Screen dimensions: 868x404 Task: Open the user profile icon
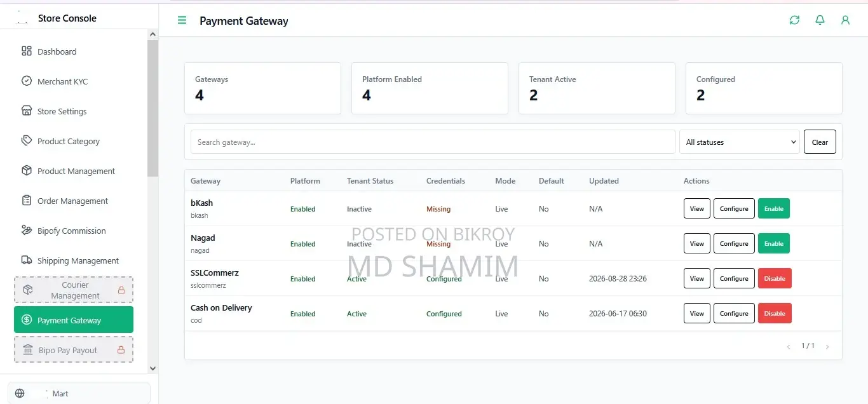coord(845,20)
